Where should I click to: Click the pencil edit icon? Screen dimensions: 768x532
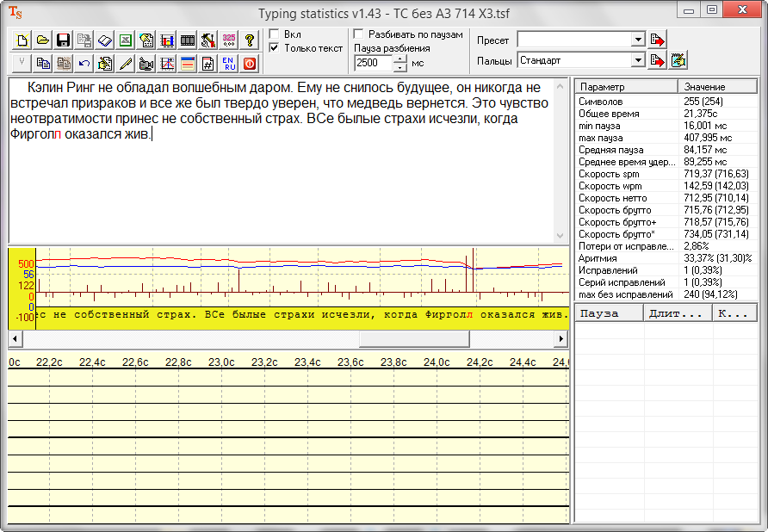click(x=126, y=63)
